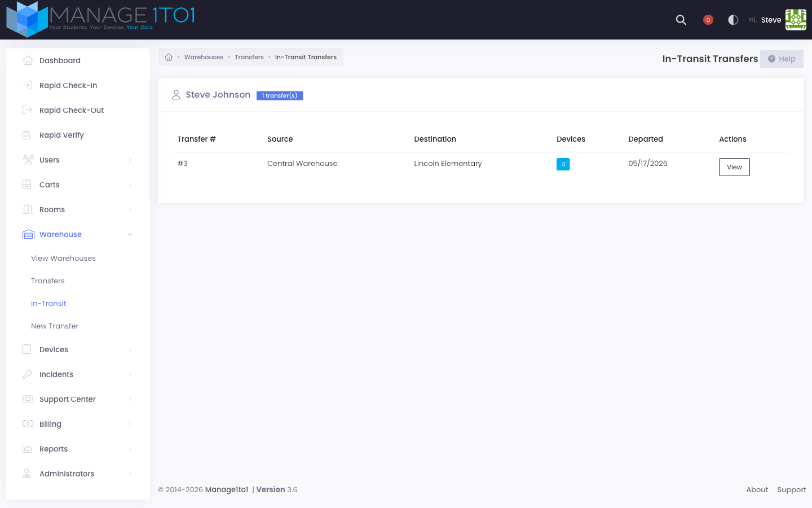
Task: Expand the Reports submenu chevron
Action: [x=130, y=449]
